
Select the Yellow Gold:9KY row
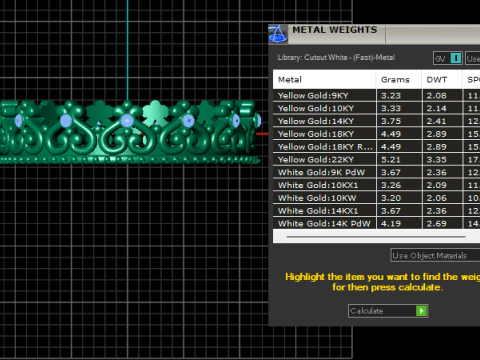tap(376, 96)
